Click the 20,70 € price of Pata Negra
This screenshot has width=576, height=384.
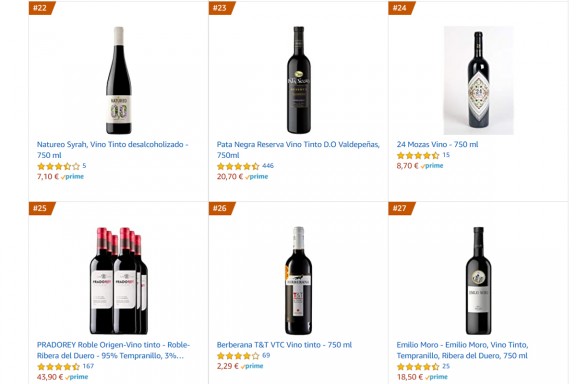click(x=230, y=176)
